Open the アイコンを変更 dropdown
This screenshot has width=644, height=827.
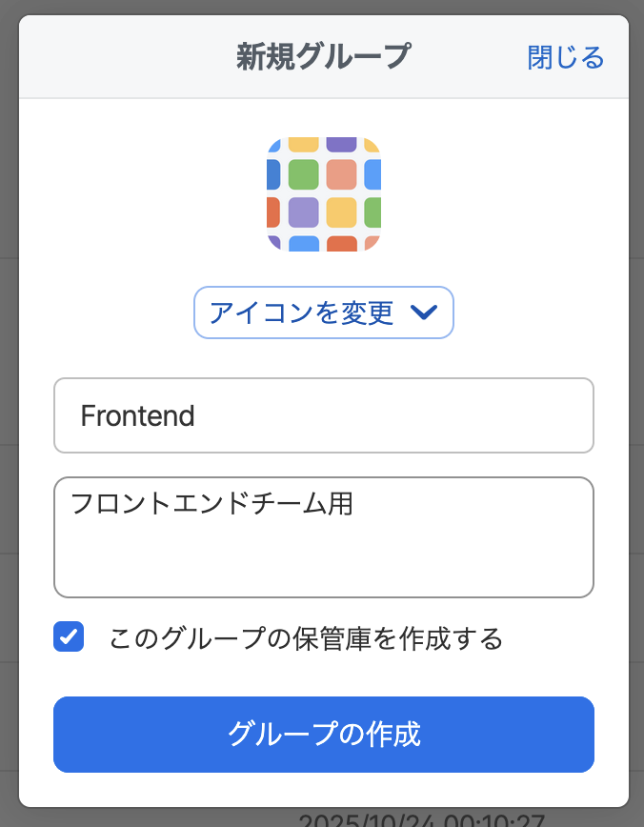(324, 313)
